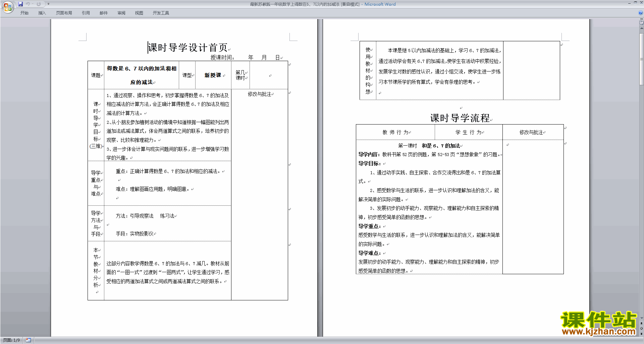Open the 开发工具 tab
Viewport: 644px width, 344px height.
pyautogui.click(x=161, y=13)
